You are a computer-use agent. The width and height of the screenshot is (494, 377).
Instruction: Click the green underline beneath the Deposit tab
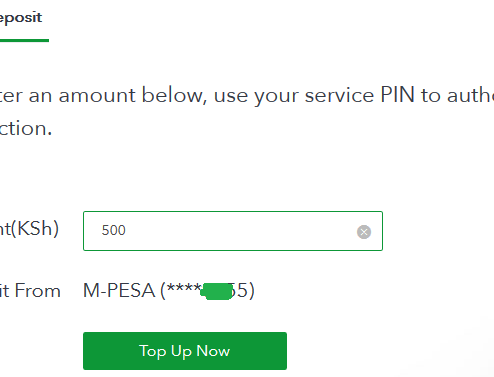(x=24, y=40)
